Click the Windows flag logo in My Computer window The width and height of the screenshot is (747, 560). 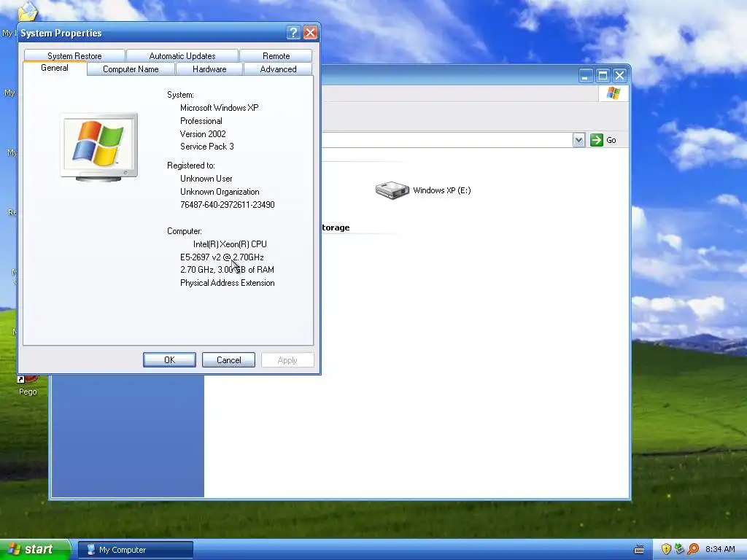click(x=613, y=93)
